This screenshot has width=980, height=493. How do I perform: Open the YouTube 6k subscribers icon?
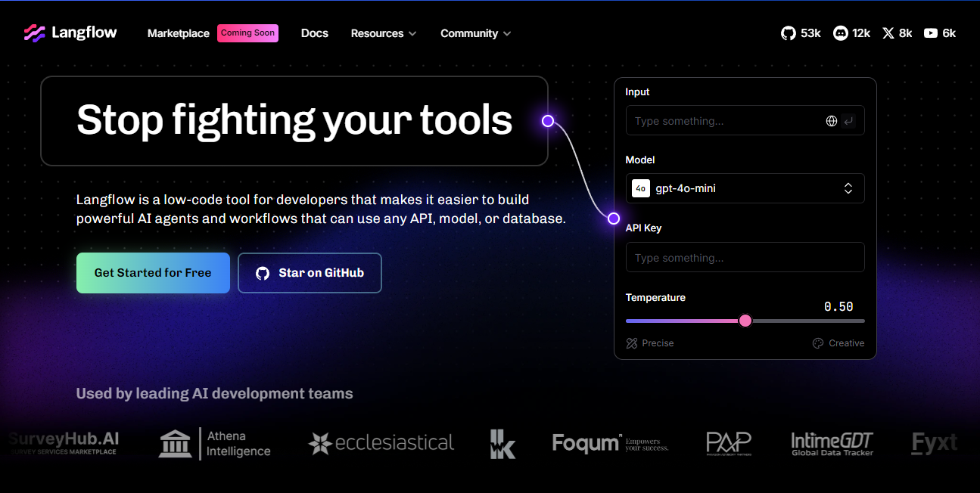coord(940,33)
